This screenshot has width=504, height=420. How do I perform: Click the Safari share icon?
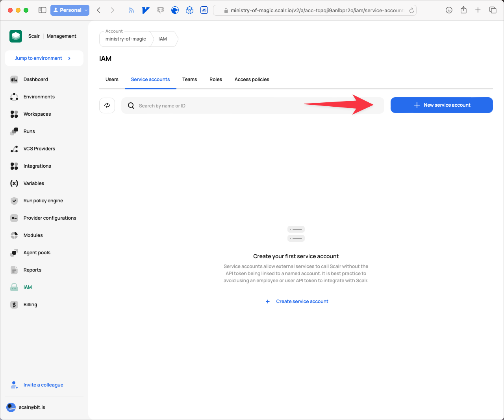pos(463,10)
